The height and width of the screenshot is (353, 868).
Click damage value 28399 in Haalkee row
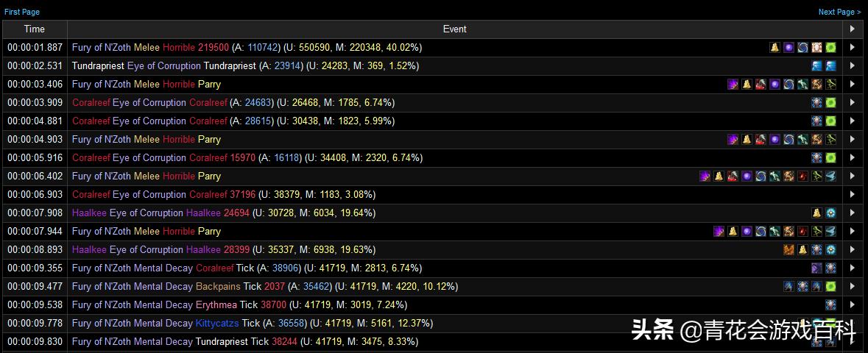(236, 249)
